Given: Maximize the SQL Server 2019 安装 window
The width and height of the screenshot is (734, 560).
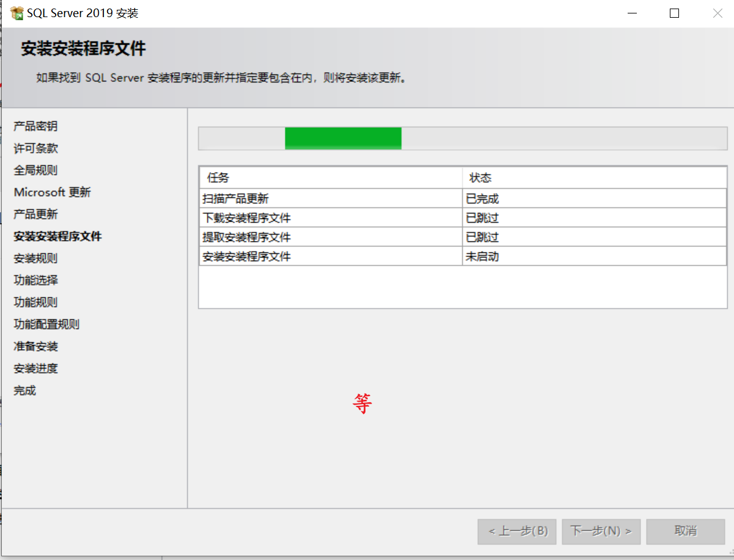Looking at the screenshot, I should tap(674, 13).
